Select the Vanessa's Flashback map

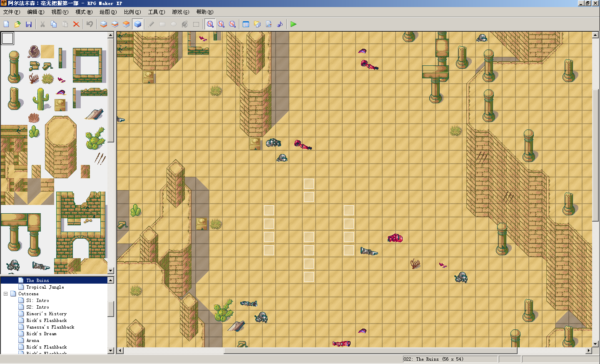click(x=50, y=327)
